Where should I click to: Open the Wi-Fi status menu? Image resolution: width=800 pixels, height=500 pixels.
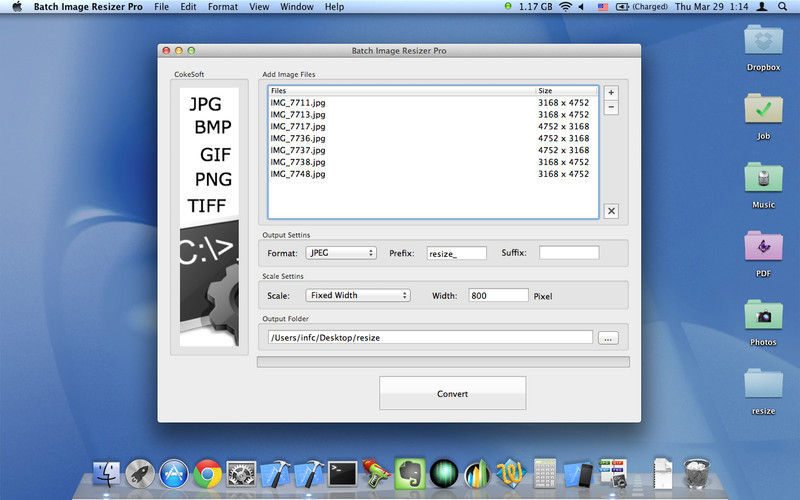pyautogui.click(x=565, y=7)
